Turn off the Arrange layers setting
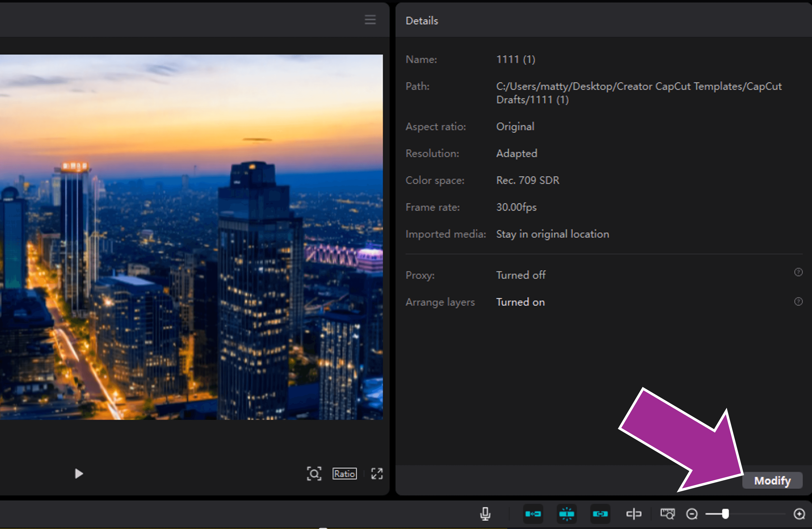Viewport: 812px width, 529px height. (520, 302)
